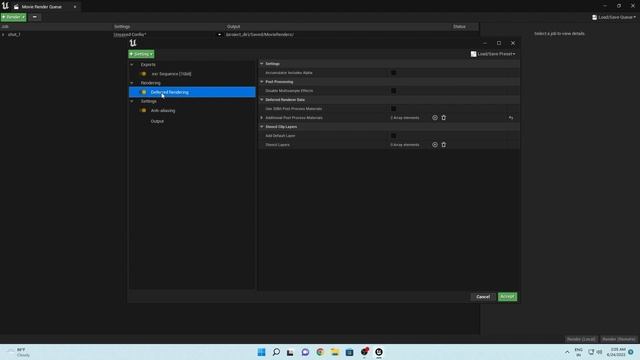Open File Explorer from taskbar
This screenshot has width=640, height=360.
[335, 352]
